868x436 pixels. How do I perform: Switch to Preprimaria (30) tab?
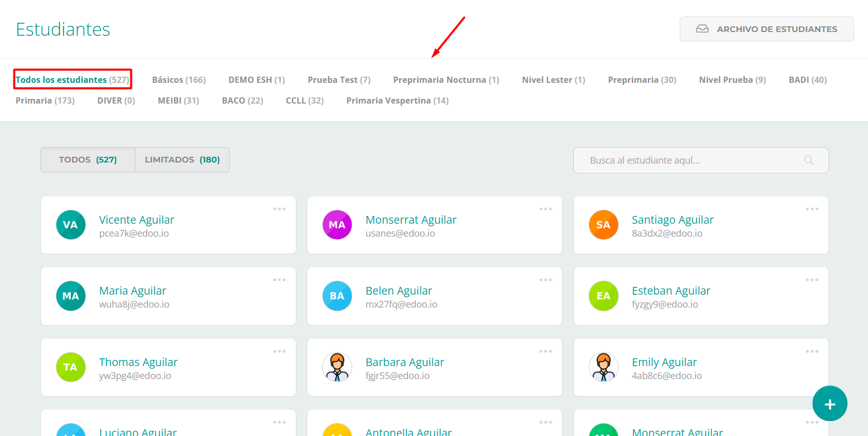click(642, 80)
